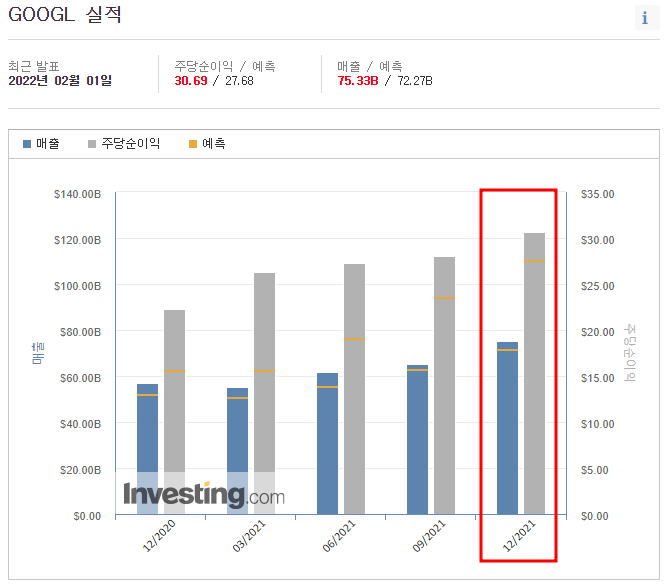This screenshot has width=666, height=586.
Task: Click the 주당순이익 / 예측 header label
Action: (x=225, y=66)
